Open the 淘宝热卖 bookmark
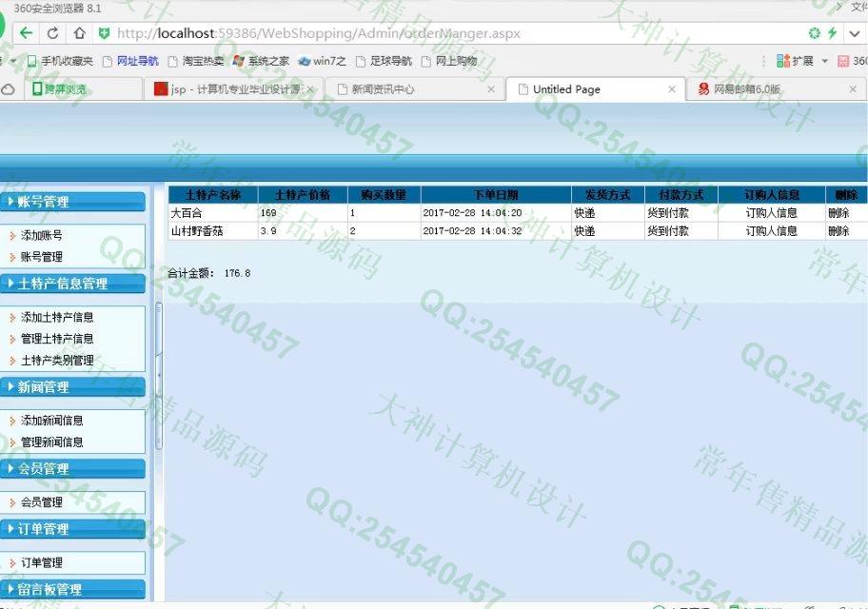The image size is (868, 609). click(x=196, y=61)
